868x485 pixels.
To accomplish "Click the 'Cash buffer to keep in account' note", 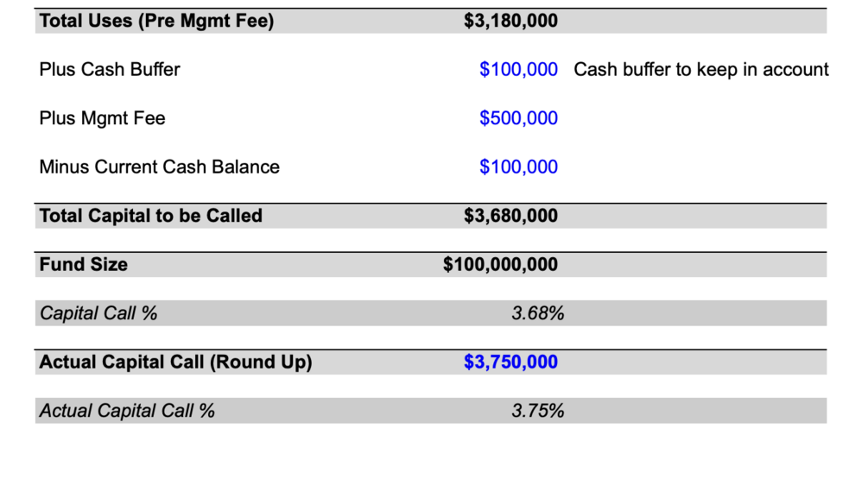I will click(x=700, y=70).
